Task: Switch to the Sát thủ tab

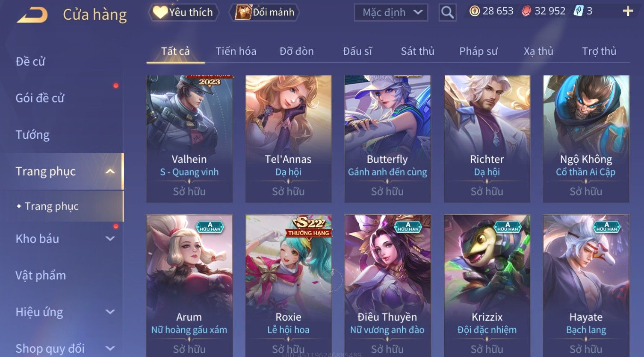Action: tap(417, 51)
